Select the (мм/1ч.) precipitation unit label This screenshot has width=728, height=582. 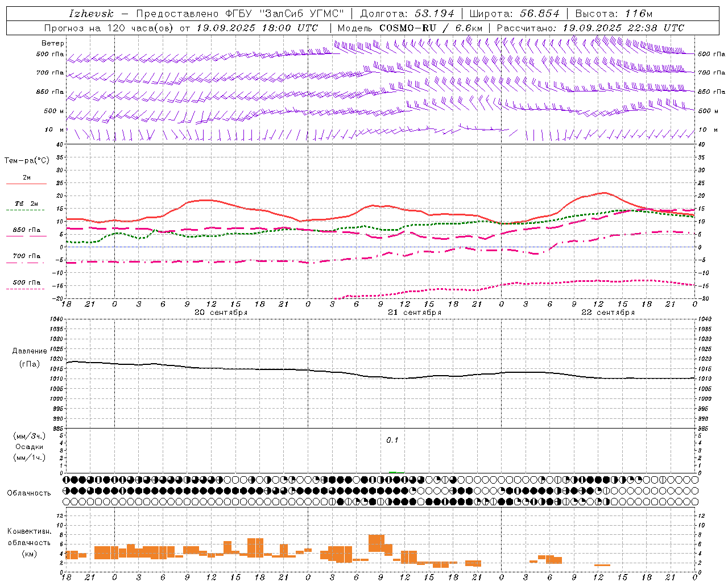tap(30, 458)
